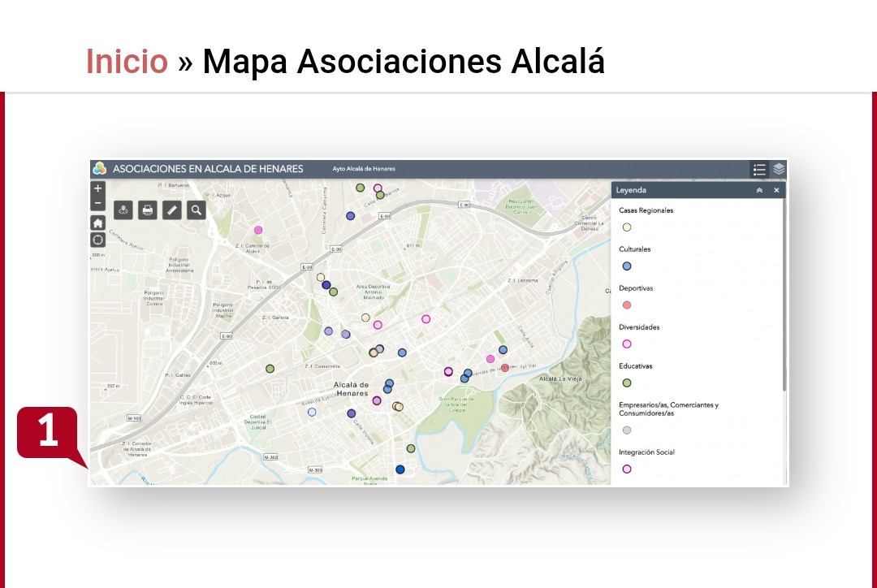The height and width of the screenshot is (588, 877).
Task: Click the red number 1 callout badge
Action: point(48,432)
